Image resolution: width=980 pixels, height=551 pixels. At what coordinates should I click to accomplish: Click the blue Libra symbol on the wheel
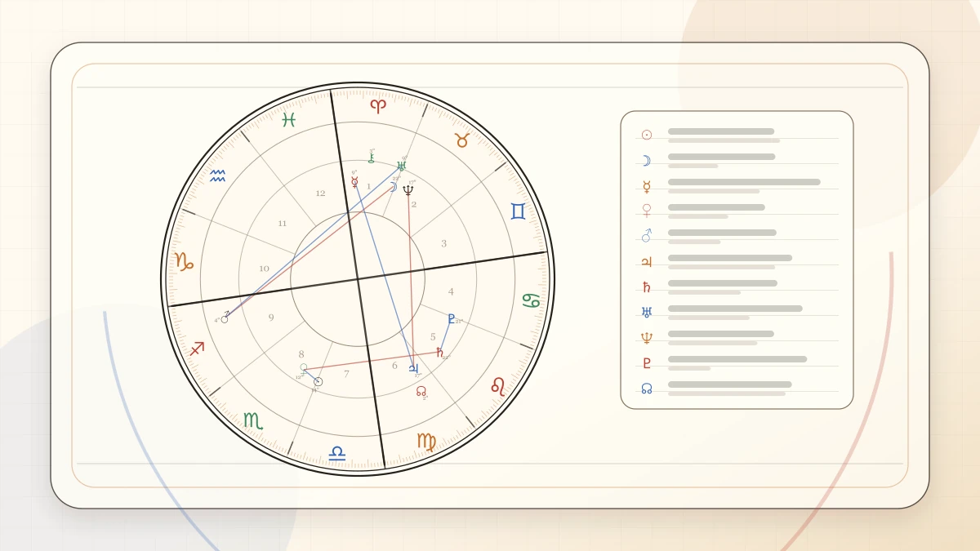click(x=336, y=453)
